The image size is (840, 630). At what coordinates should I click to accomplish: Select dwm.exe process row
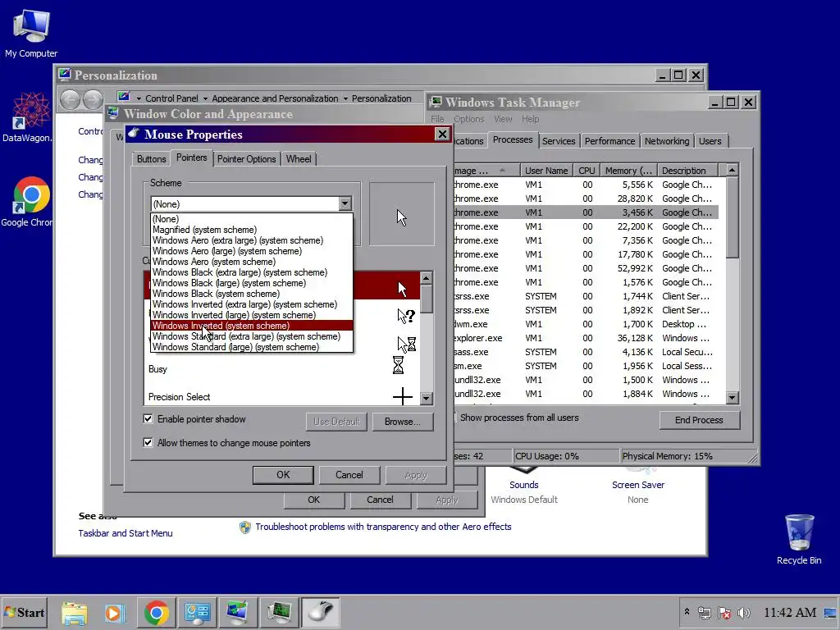[586, 324]
